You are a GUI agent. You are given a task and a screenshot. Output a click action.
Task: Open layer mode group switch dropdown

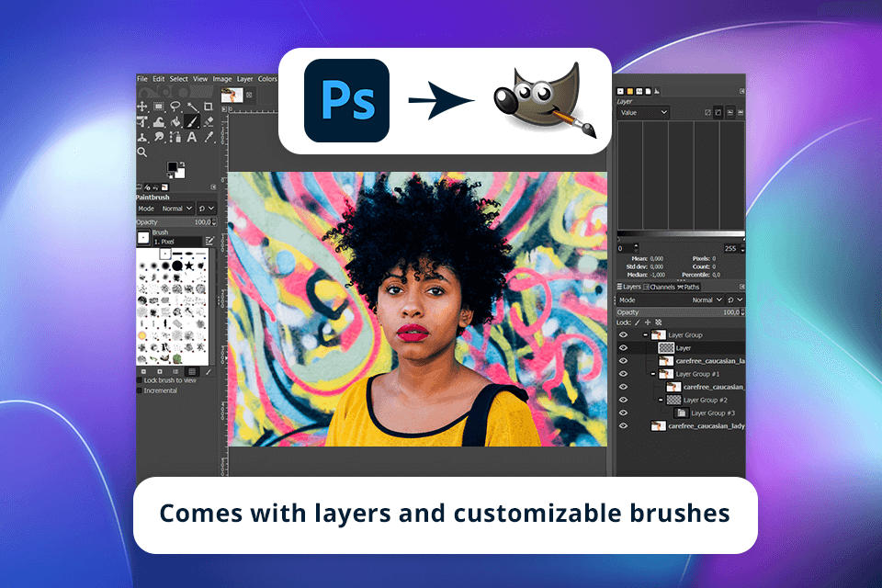[x=735, y=300]
